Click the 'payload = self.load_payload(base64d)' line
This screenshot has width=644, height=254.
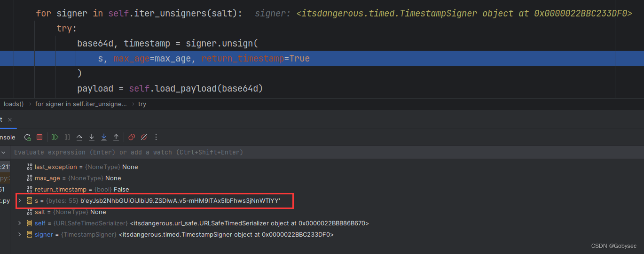point(170,89)
